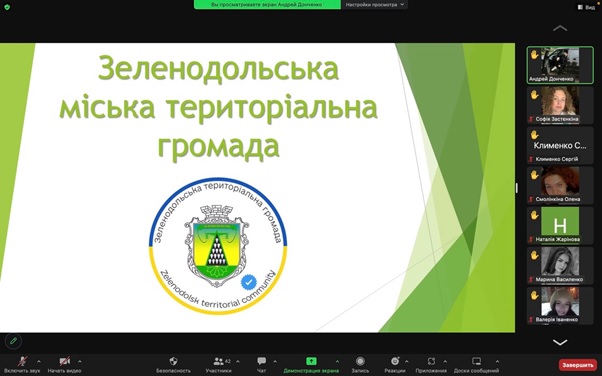Open the Apps (Приложения) icon
This screenshot has height=376, width=602.
(431, 361)
